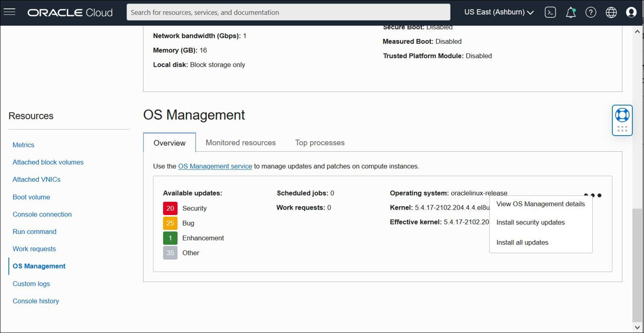644x333 pixels.
Task: Choose View OS Management details
Action: click(x=540, y=204)
